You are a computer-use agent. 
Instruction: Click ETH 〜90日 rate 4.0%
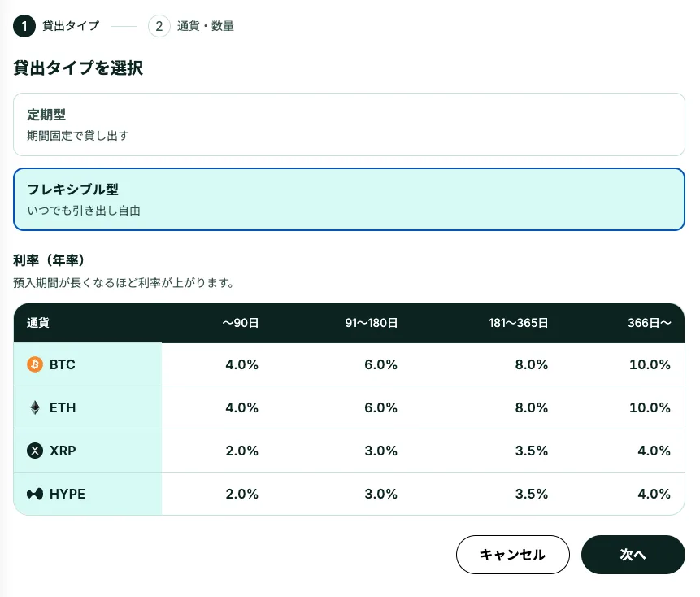coord(242,407)
